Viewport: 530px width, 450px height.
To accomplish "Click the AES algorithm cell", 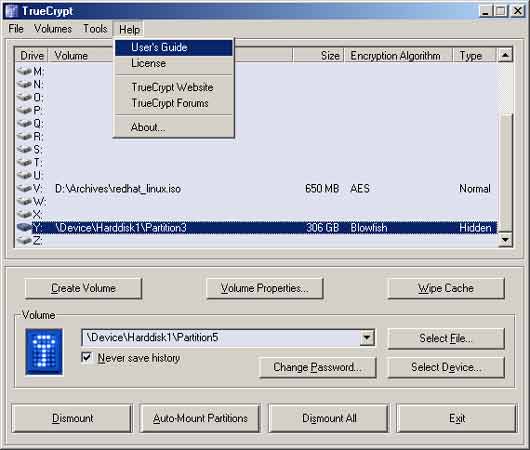I will pyautogui.click(x=360, y=188).
